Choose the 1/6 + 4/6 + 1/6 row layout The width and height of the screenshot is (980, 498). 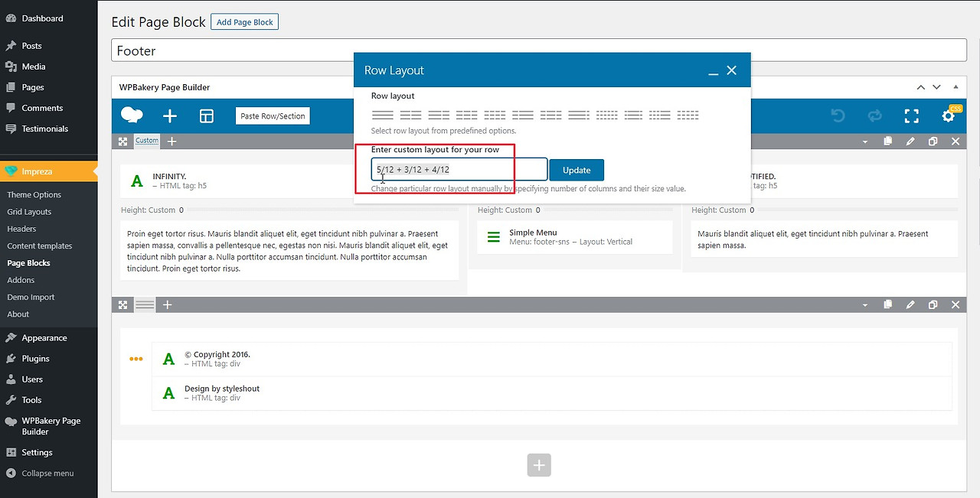point(633,116)
